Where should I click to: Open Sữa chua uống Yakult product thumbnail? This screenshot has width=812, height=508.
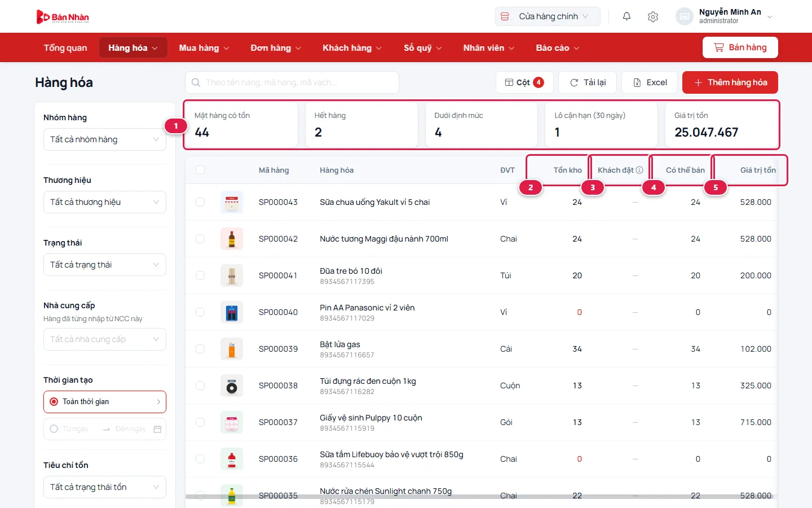(x=232, y=202)
